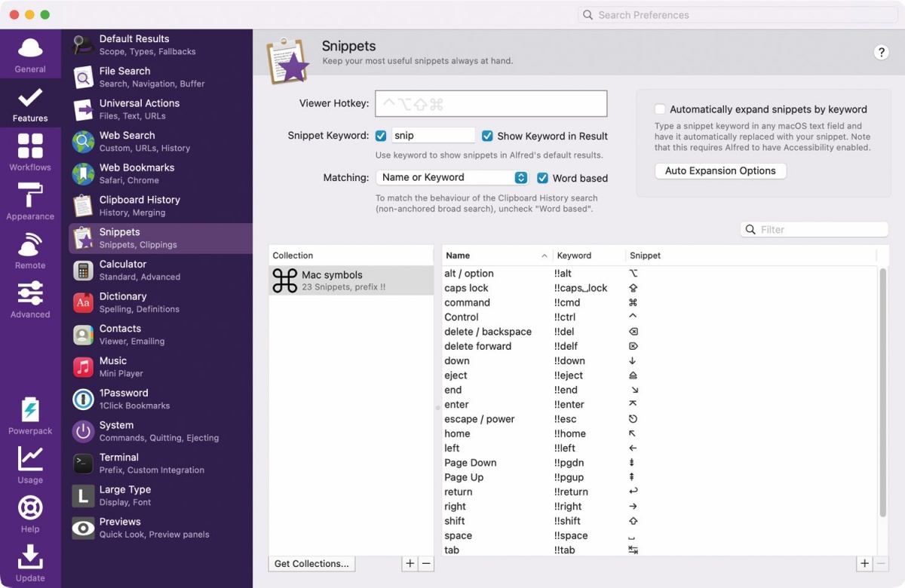The image size is (905, 588).
Task: Click the snippets list vertical scrollbar
Action: (x=883, y=392)
